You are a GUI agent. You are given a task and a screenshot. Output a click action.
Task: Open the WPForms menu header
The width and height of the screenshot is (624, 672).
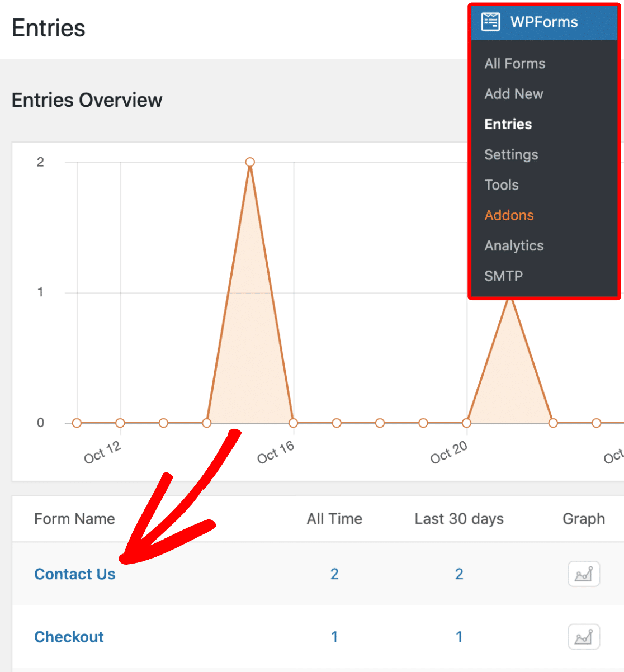tap(543, 22)
